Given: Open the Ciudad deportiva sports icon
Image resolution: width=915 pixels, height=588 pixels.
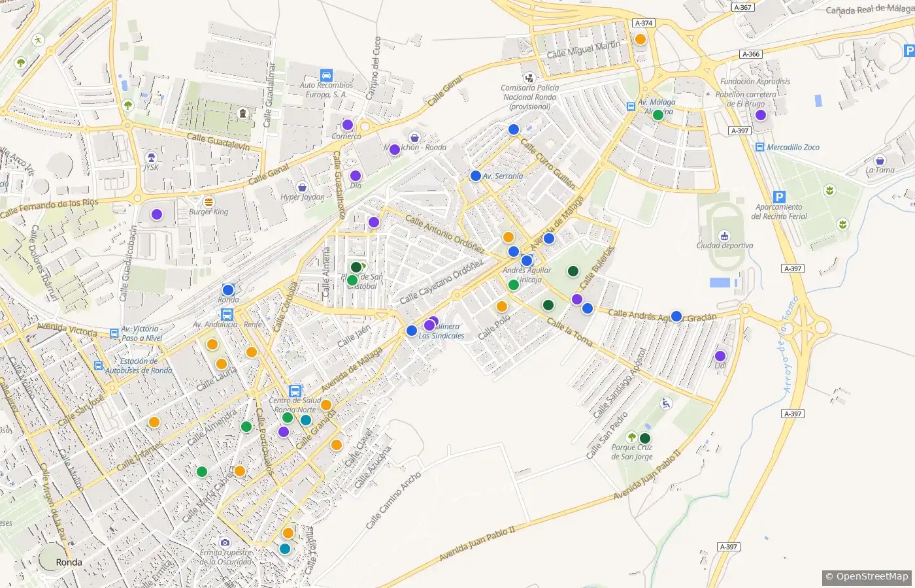Looking at the screenshot, I should [724, 236].
